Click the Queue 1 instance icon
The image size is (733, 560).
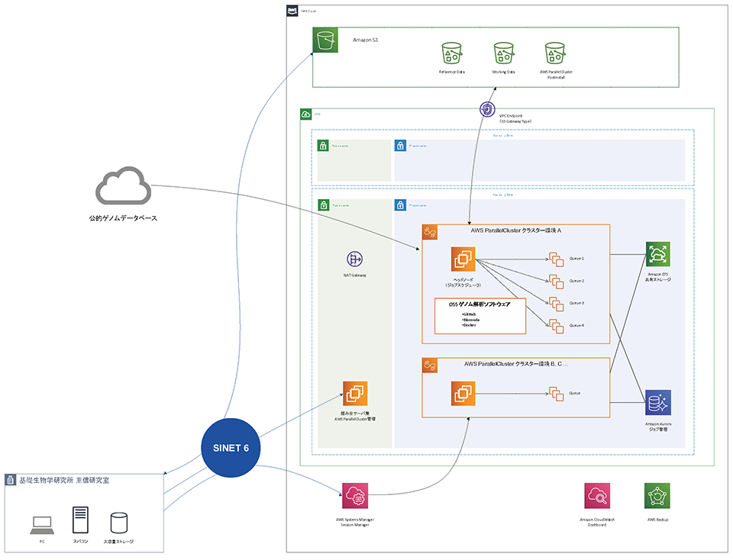[555, 259]
